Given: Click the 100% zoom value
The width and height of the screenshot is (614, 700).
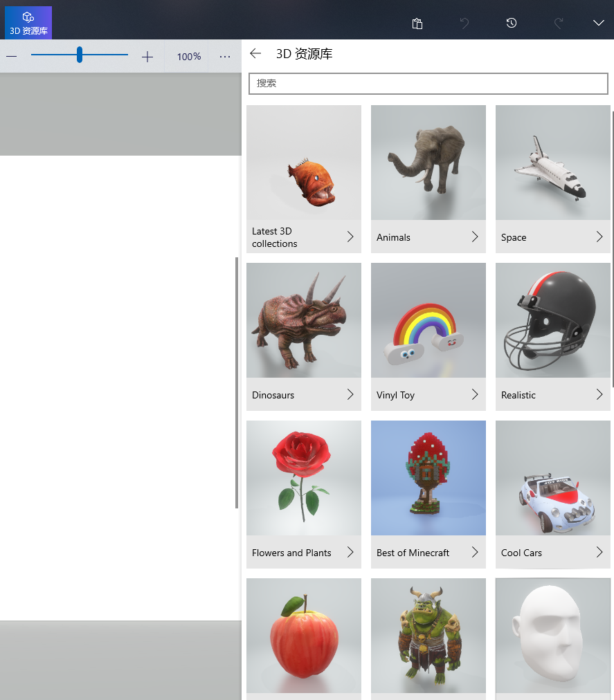Looking at the screenshot, I should coord(188,57).
